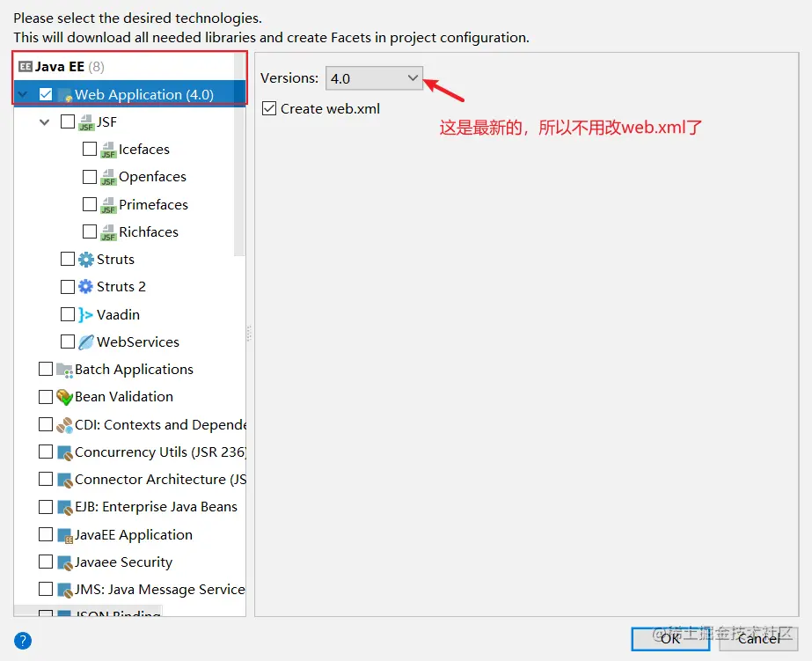The height and width of the screenshot is (661, 812).
Task: Click the Openfaces JSF icon
Action: point(107,177)
